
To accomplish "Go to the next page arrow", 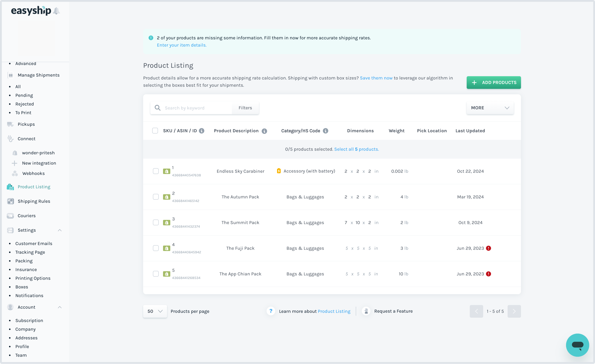I will click(514, 311).
